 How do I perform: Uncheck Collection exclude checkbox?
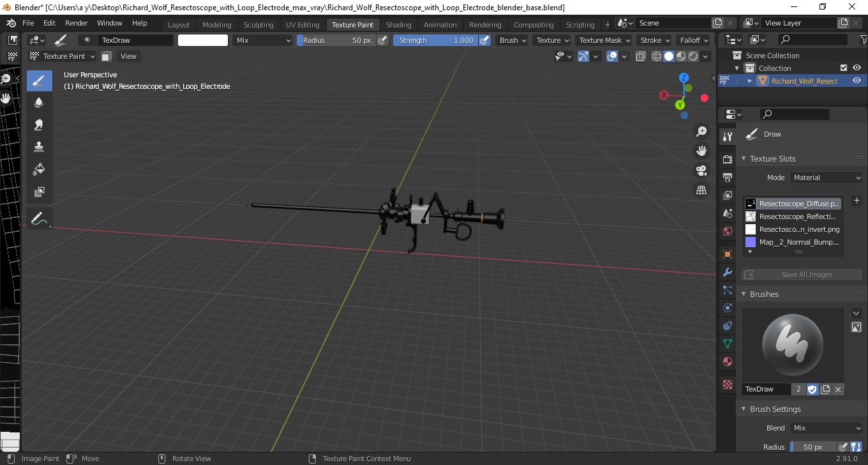[x=844, y=68]
